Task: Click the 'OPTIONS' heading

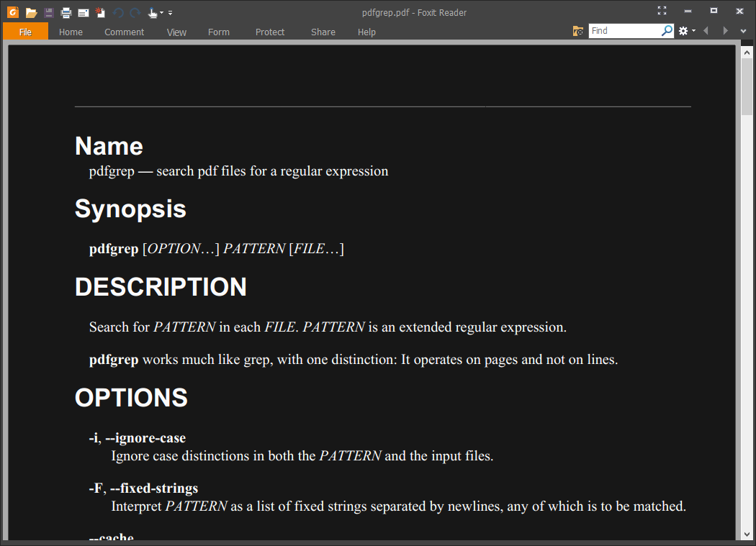Action: coord(131,398)
